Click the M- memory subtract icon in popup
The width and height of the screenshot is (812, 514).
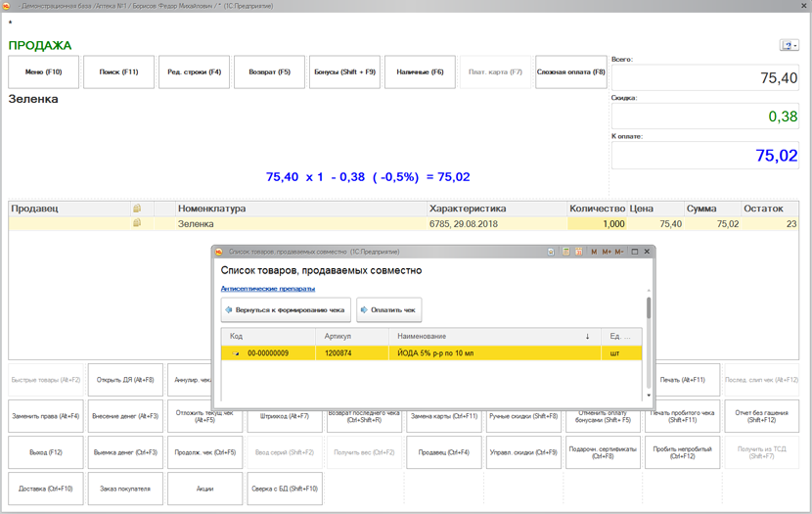click(619, 252)
